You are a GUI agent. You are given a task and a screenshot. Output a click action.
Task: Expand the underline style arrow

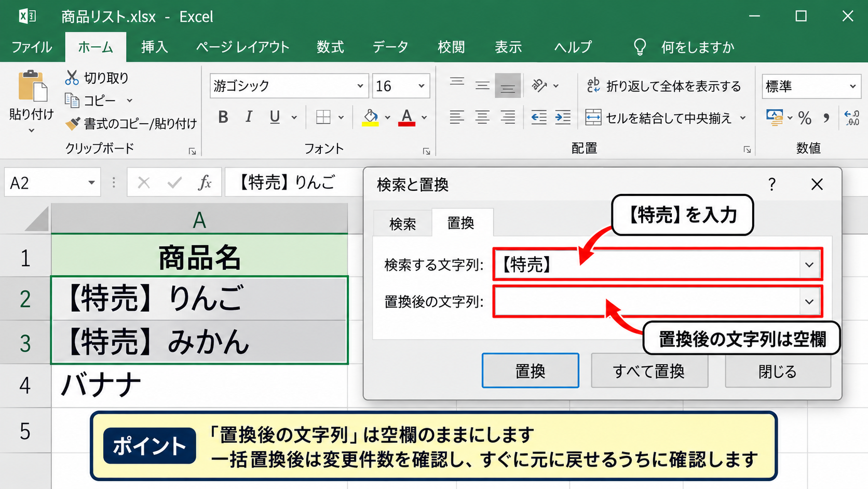click(x=294, y=117)
